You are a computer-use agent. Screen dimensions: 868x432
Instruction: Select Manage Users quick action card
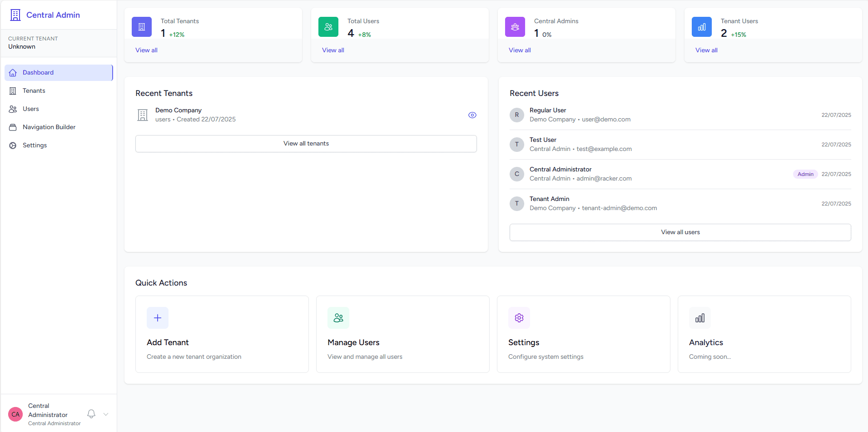402,334
